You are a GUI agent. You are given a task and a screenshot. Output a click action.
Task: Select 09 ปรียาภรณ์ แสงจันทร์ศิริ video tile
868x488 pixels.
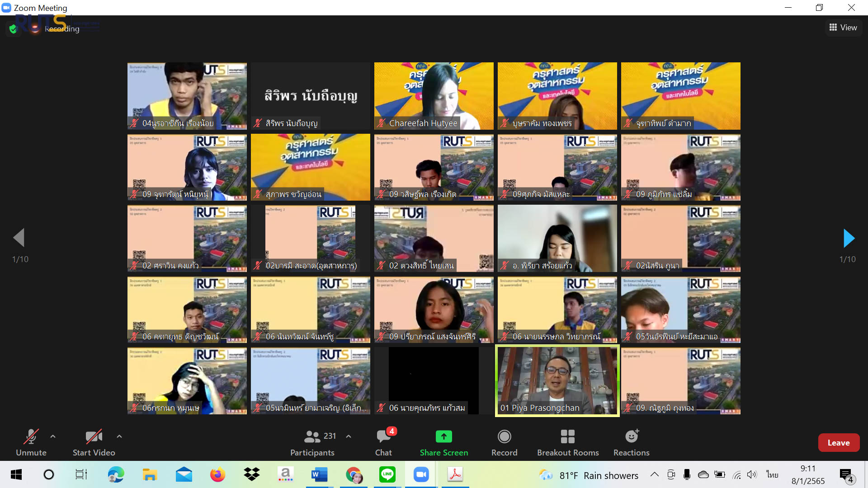point(434,310)
